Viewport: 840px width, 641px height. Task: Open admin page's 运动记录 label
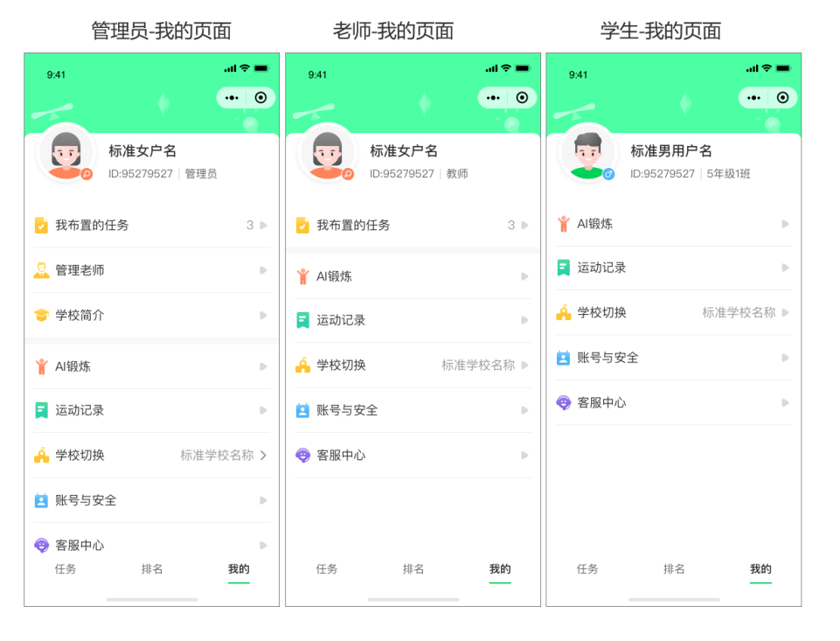point(80,410)
